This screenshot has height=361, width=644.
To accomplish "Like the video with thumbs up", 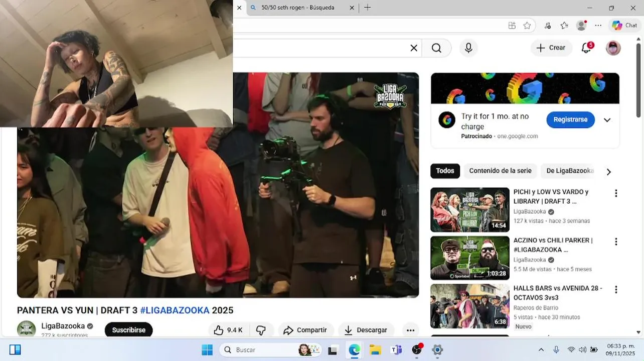I will click(228, 330).
